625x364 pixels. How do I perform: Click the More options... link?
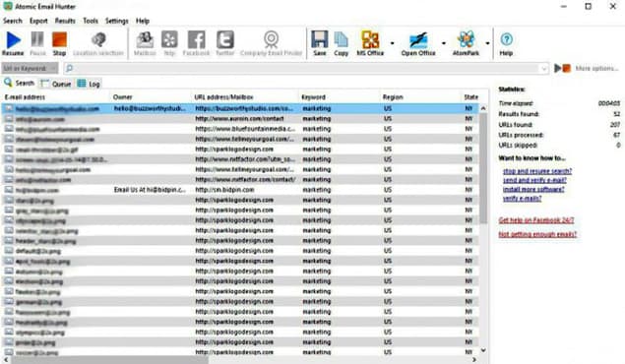(596, 69)
